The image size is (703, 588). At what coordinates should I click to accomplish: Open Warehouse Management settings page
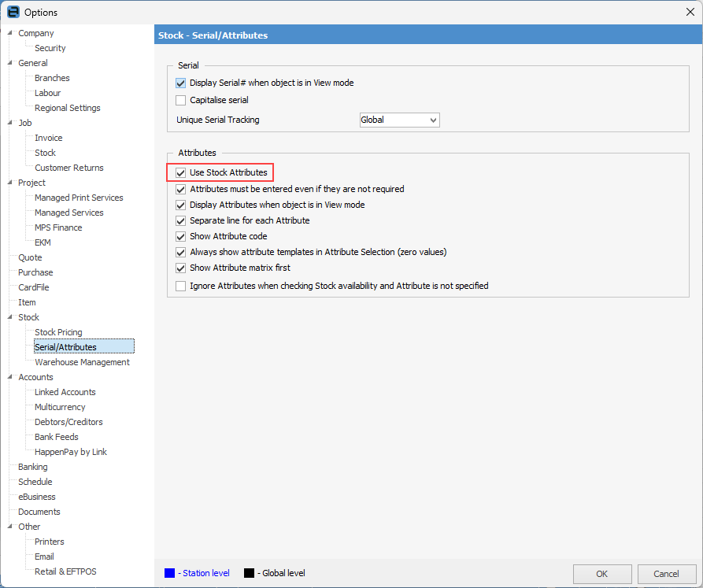pos(82,362)
